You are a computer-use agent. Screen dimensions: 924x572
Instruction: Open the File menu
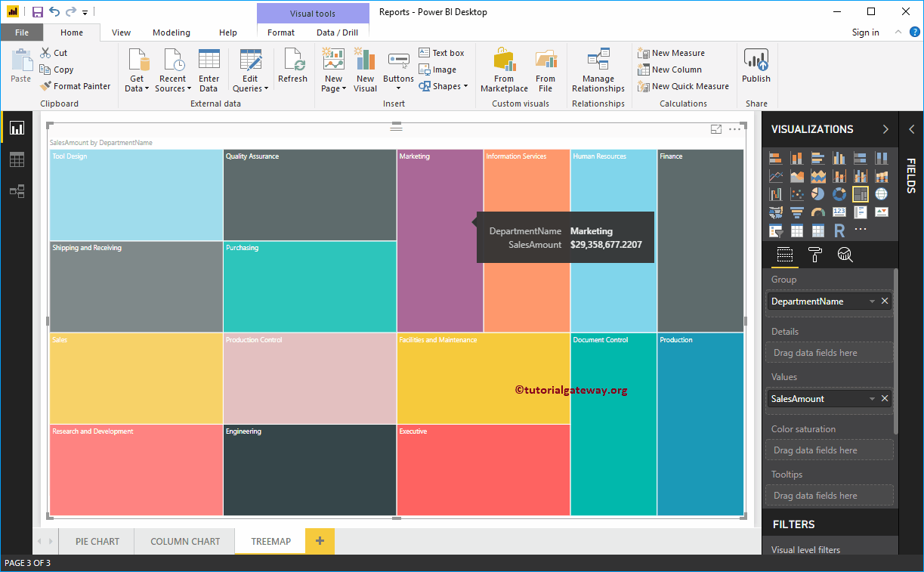coord(22,32)
